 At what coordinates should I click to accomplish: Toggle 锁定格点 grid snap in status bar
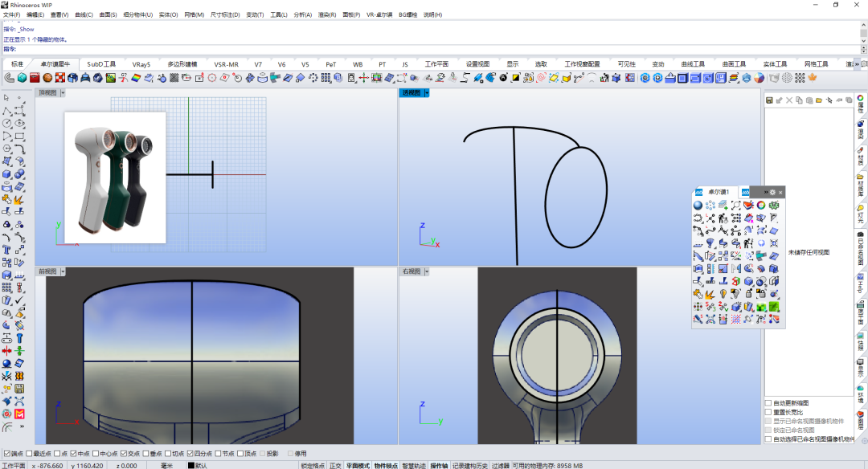pos(313,466)
